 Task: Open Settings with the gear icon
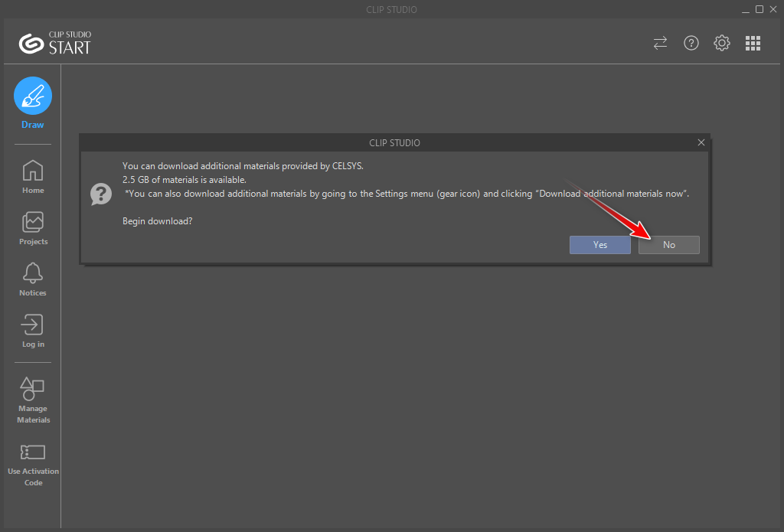(x=722, y=43)
